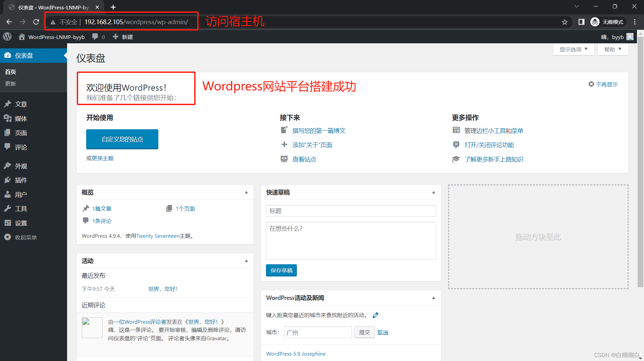Viewport: 644px width, 361px height.
Task: Click the 用户 user icon in sidebar
Action: pyautogui.click(x=8, y=194)
